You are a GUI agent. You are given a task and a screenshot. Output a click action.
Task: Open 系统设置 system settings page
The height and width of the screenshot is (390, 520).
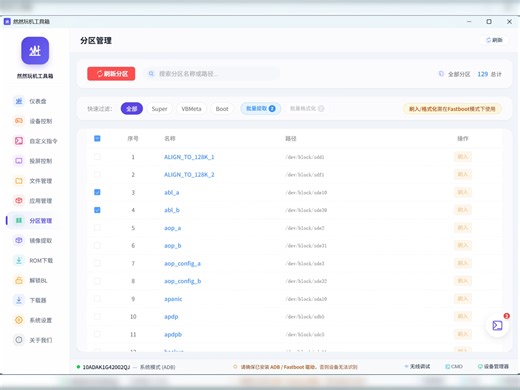[33, 320]
